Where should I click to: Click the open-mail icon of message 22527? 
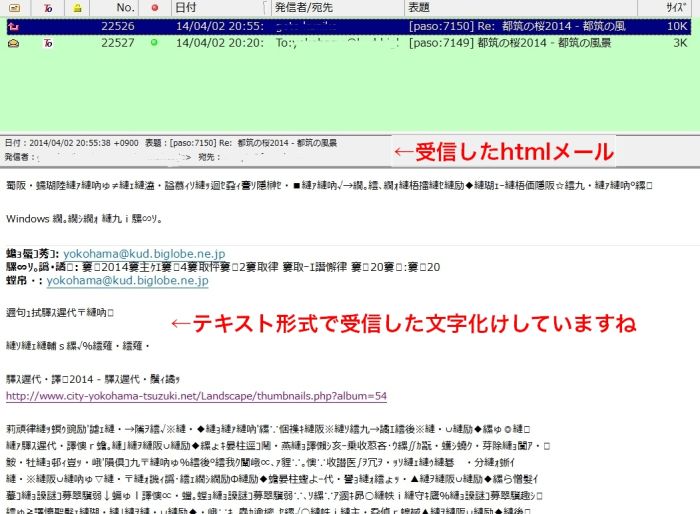(15, 43)
